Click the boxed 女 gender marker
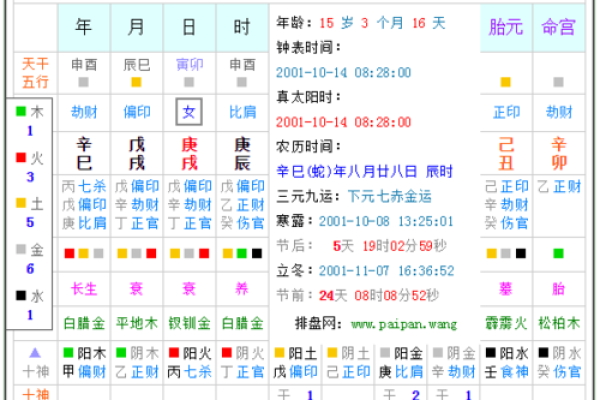Screen dimensions: 600x400 click(x=189, y=112)
